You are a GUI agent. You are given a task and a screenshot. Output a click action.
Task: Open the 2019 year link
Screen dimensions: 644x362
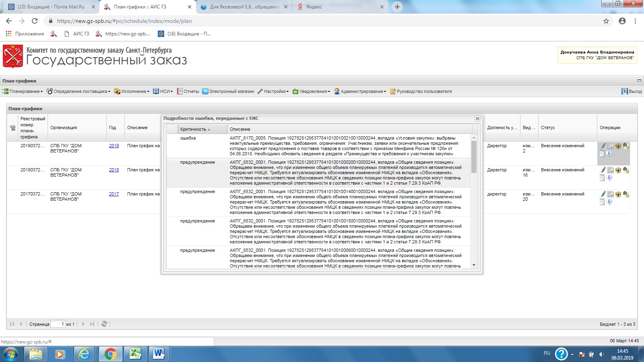114,146
